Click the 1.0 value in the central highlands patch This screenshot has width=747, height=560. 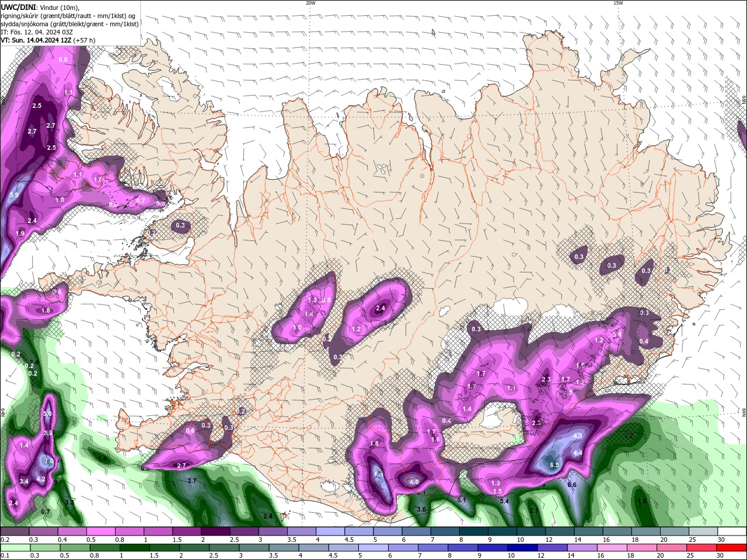[x=297, y=328]
